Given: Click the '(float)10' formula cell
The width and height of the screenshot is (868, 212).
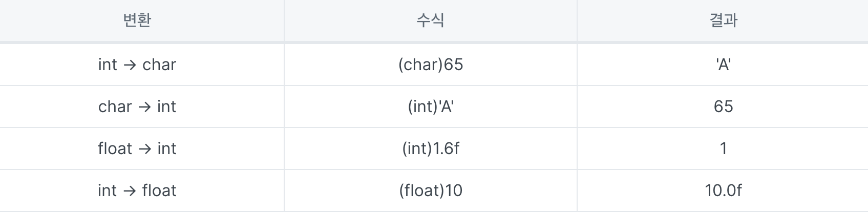Looking at the screenshot, I should (431, 190).
